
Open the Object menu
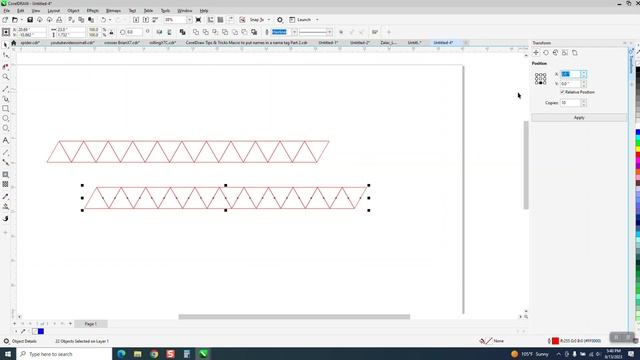[x=73, y=11]
